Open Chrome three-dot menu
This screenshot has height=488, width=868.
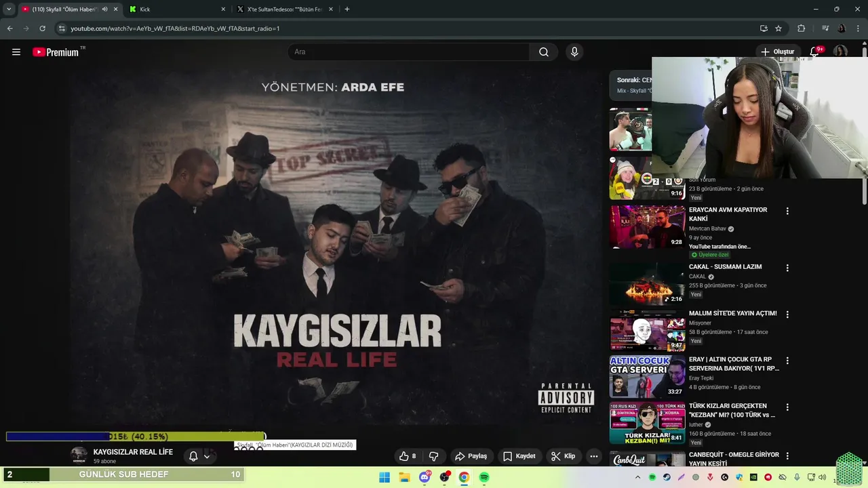click(x=859, y=28)
